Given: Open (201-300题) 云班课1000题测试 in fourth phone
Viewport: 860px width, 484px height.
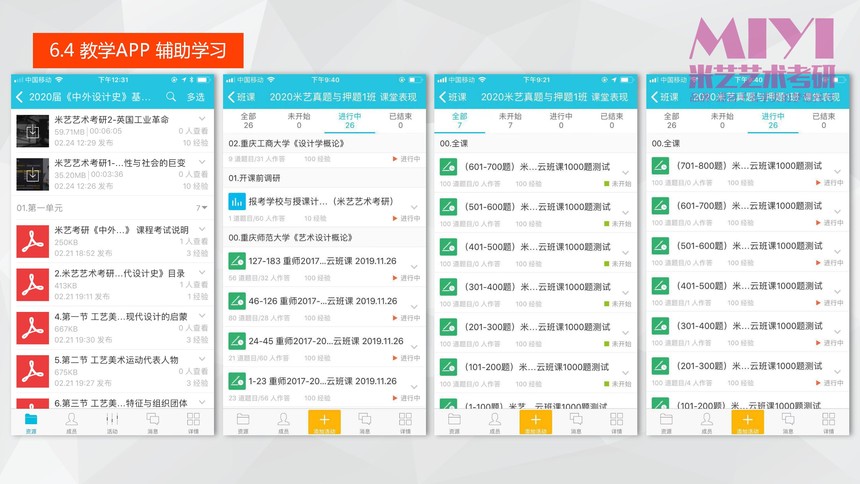Looking at the screenshot, I should (x=748, y=373).
